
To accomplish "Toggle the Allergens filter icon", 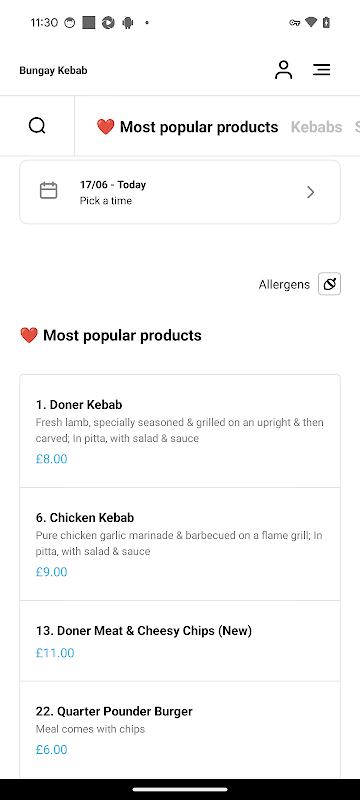I will (x=329, y=284).
